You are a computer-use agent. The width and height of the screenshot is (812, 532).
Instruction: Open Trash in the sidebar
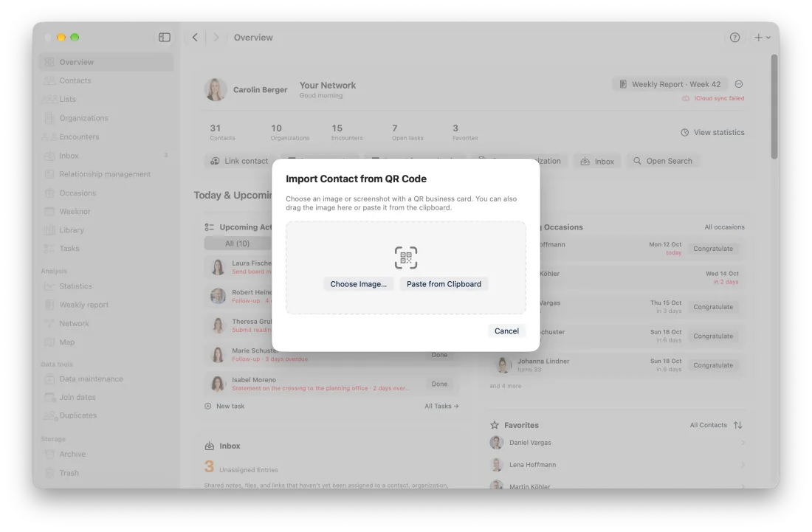click(106, 473)
